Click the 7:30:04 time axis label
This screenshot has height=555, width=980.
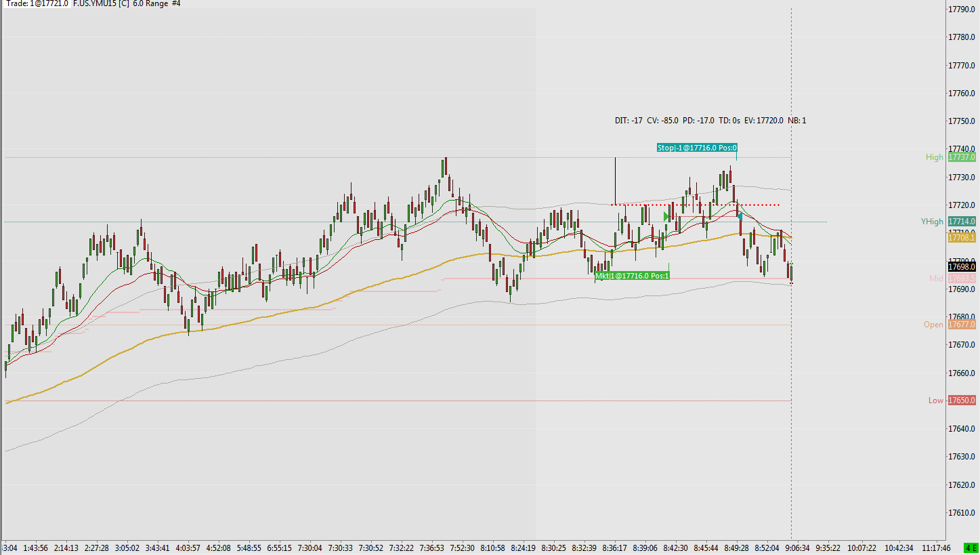[x=310, y=548]
